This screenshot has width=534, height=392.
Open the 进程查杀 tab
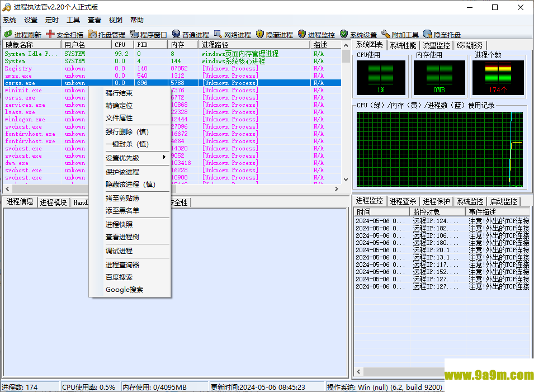[x=403, y=201]
